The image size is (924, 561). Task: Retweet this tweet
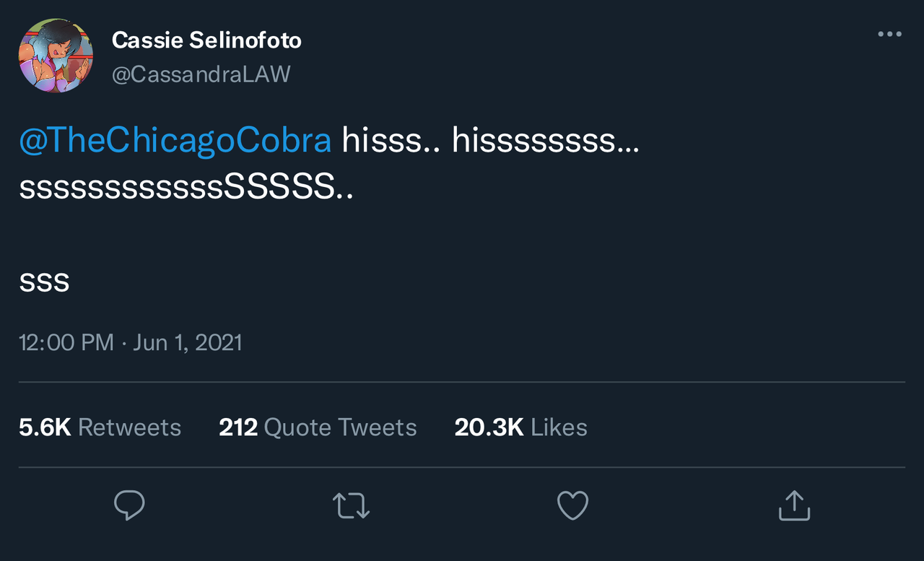coord(352,505)
